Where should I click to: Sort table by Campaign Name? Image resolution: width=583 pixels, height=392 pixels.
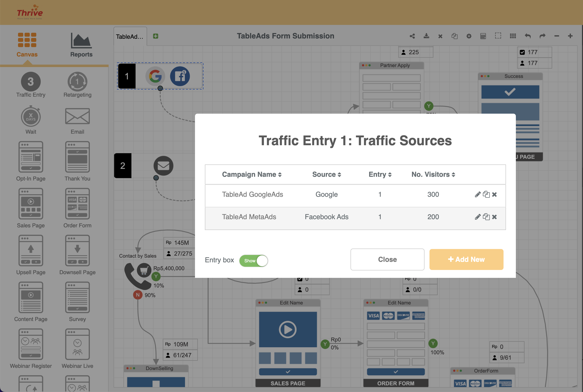(252, 175)
